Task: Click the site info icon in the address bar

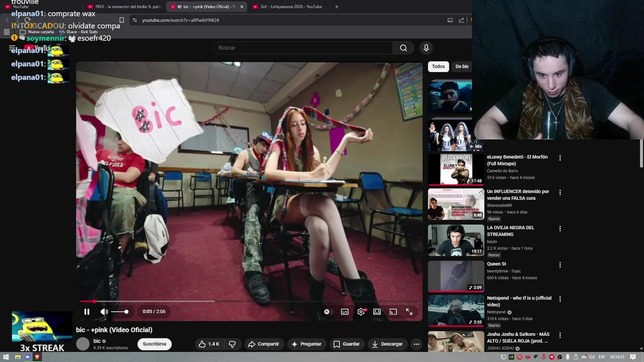Action: pos(134,20)
